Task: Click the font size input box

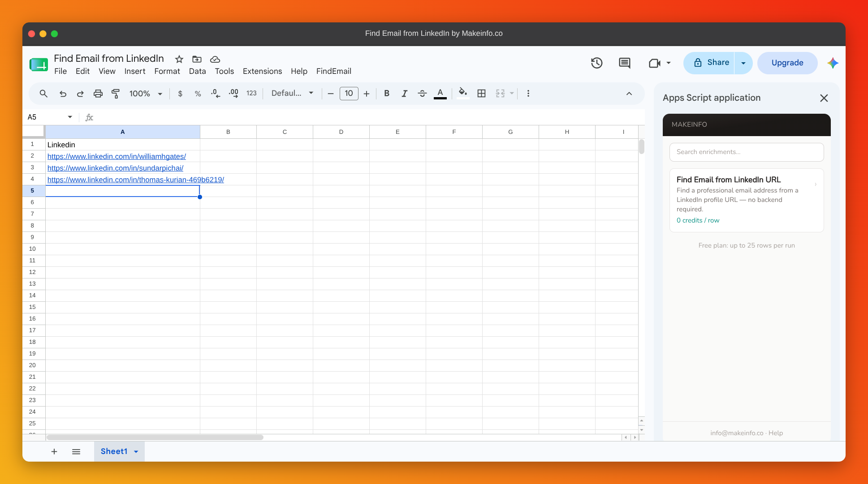Action: pos(349,94)
